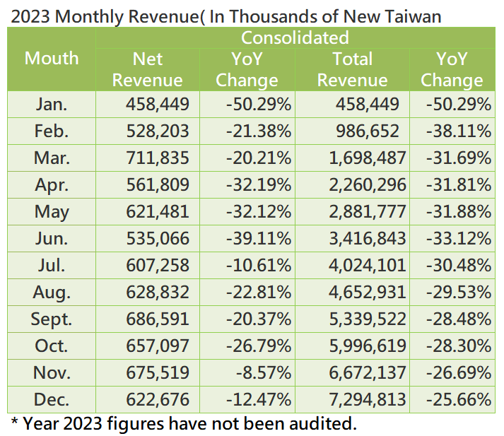Image resolution: width=504 pixels, height=436 pixels.
Task: Select the 'Jan.' row label
Action: [x=52, y=105]
